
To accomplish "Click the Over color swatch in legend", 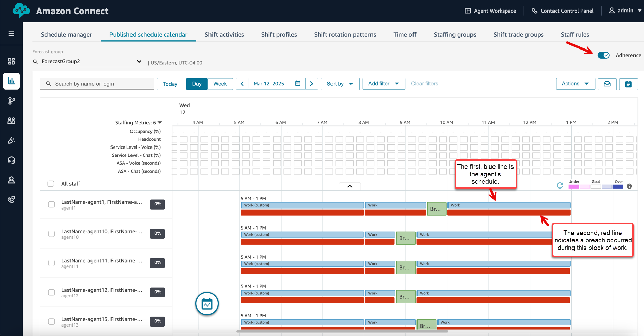I will (x=618, y=186).
